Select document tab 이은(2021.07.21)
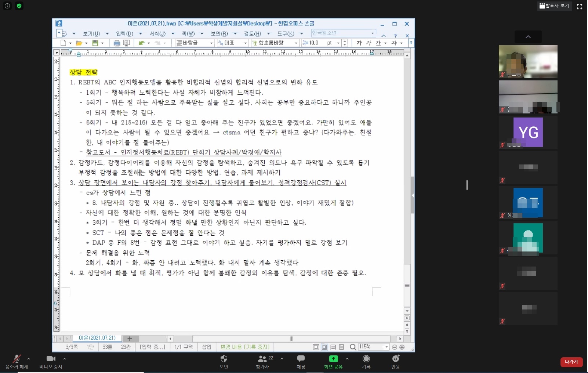Screen dimensions: 588x373 point(97,338)
